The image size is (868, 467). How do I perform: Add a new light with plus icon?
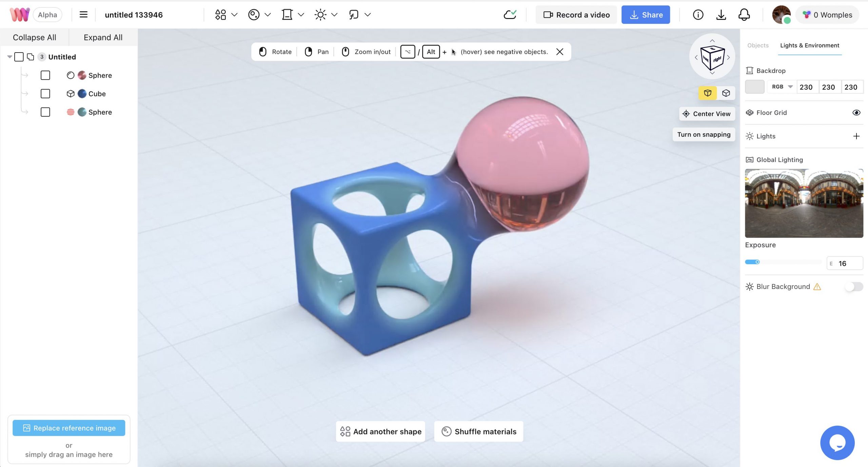pos(856,136)
